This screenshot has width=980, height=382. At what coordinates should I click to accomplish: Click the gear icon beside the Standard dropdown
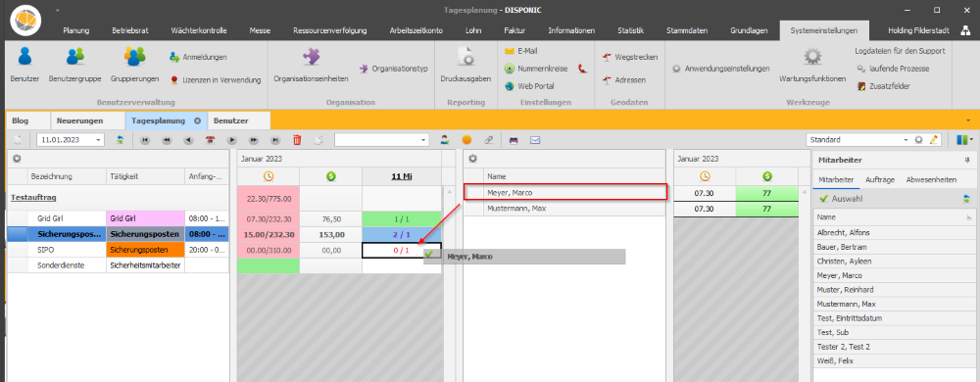click(919, 140)
